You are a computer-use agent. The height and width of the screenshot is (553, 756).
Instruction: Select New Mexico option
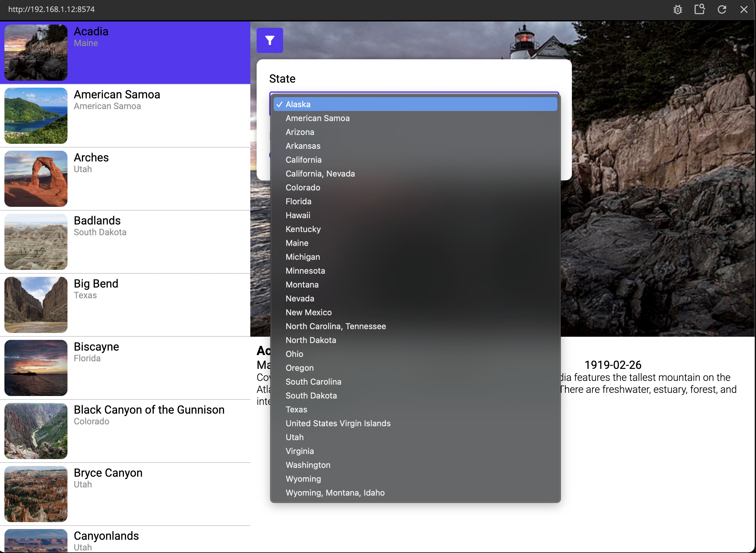click(415, 312)
